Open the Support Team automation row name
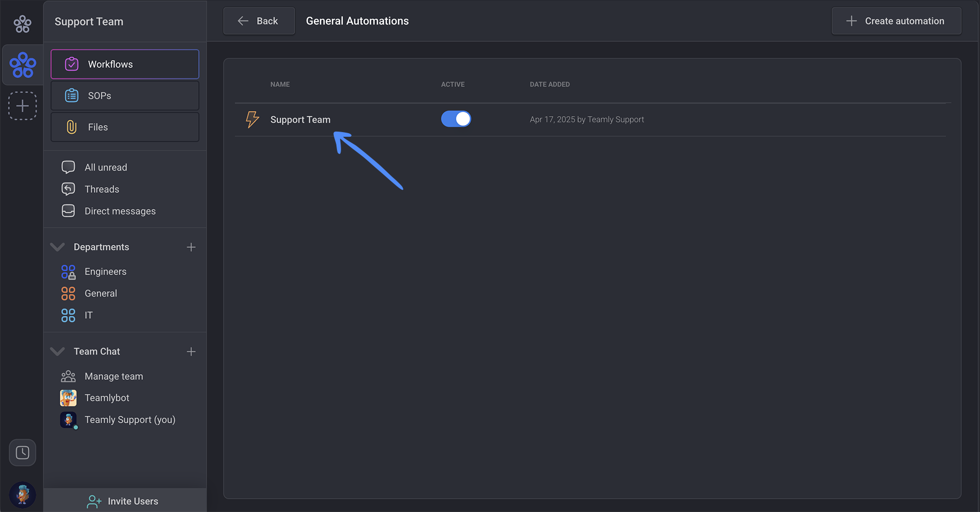The height and width of the screenshot is (512, 980). [x=300, y=120]
